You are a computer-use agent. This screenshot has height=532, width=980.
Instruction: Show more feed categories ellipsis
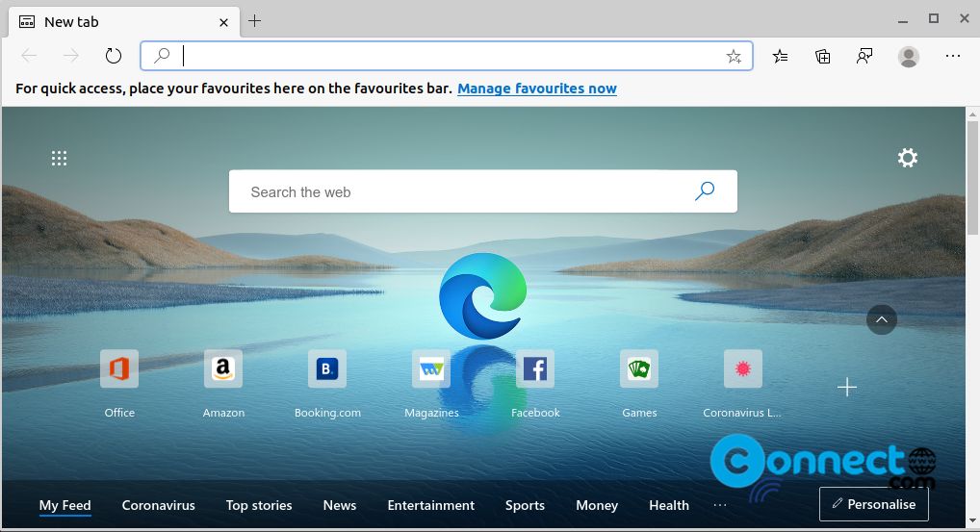point(720,504)
